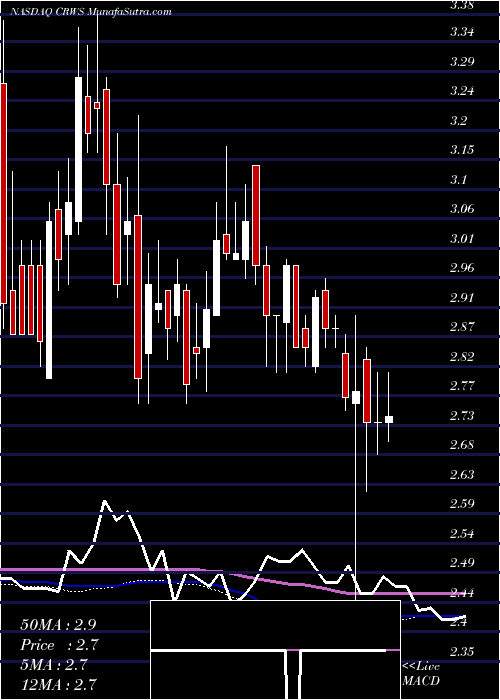Click the 2.87 price axis label
Viewport: 500px width, 700px height.
pos(462,327)
